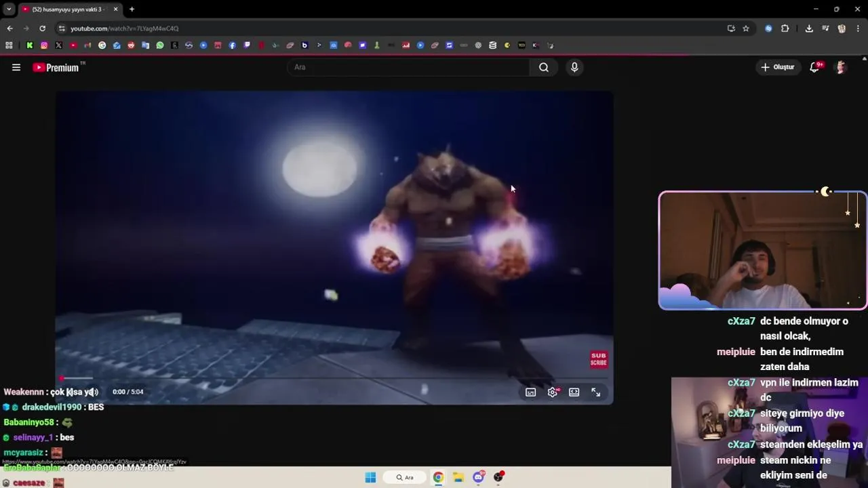Viewport: 868px width, 488px height.
Task: Open the Chrome profile avatar
Action: coord(842,28)
